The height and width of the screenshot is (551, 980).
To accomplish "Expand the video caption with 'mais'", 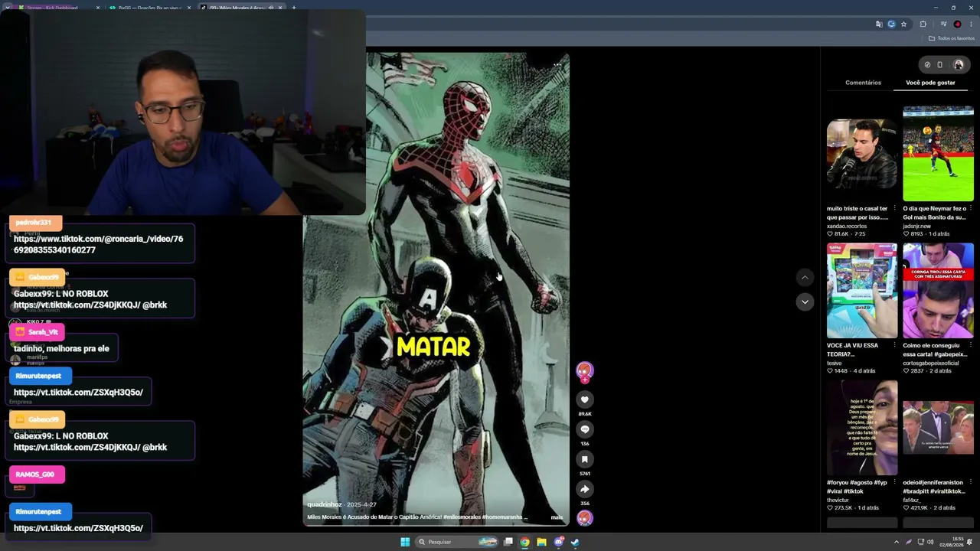I will click(557, 517).
